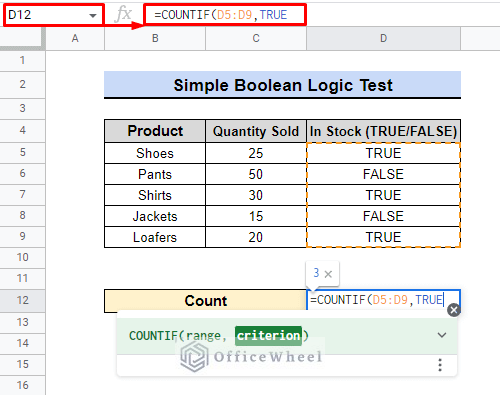Screen dimensions: 500x395
Task: Click the 'range' argument in COUNTIF help
Action: pos(203,336)
